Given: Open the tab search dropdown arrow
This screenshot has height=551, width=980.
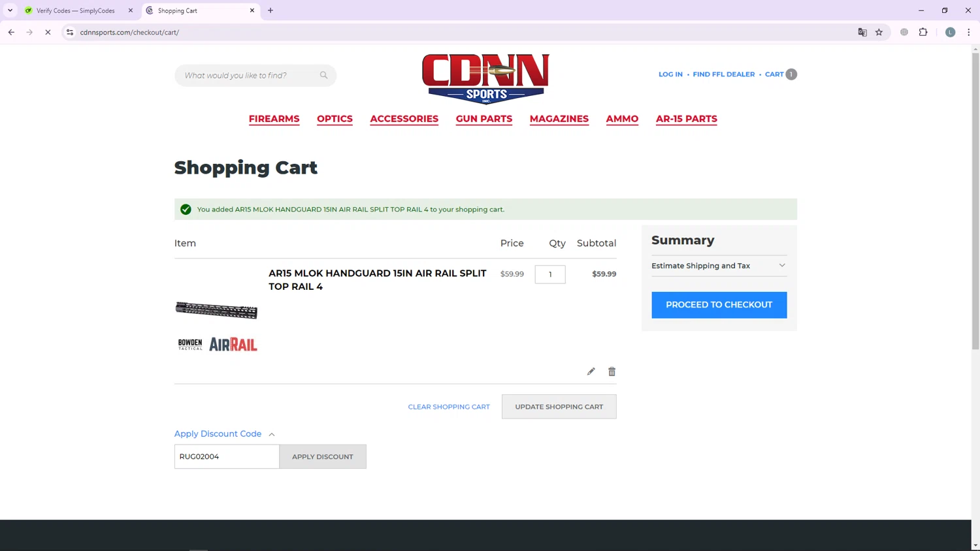Looking at the screenshot, I should 10,10.
